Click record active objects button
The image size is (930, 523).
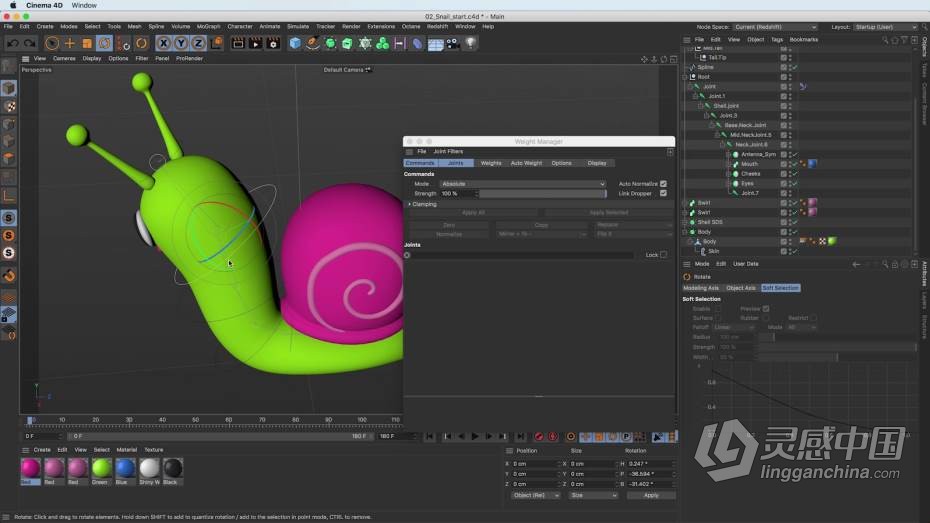click(539, 436)
